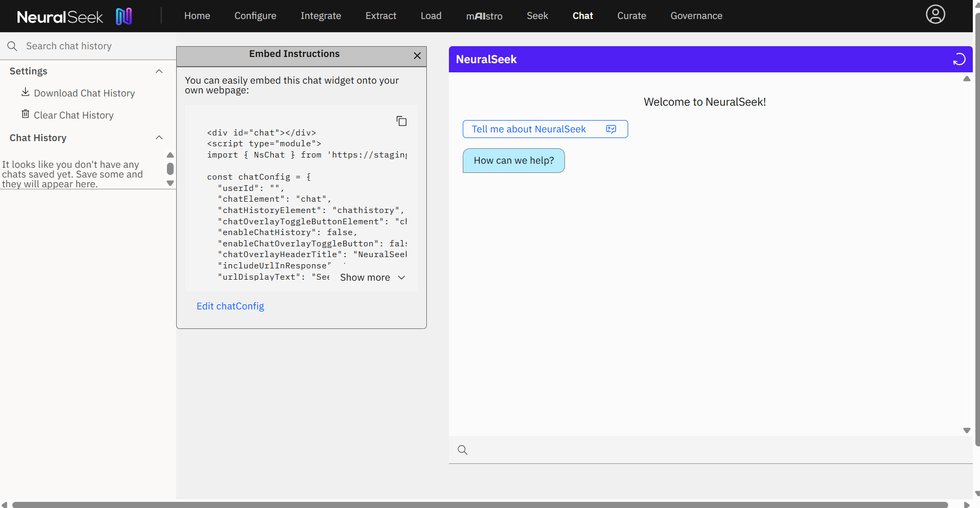The width and height of the screenshot is (980, 508).
Task: Click the chat history list scroll down arrow
Action: pyautogui.click(x=171, y=183)
